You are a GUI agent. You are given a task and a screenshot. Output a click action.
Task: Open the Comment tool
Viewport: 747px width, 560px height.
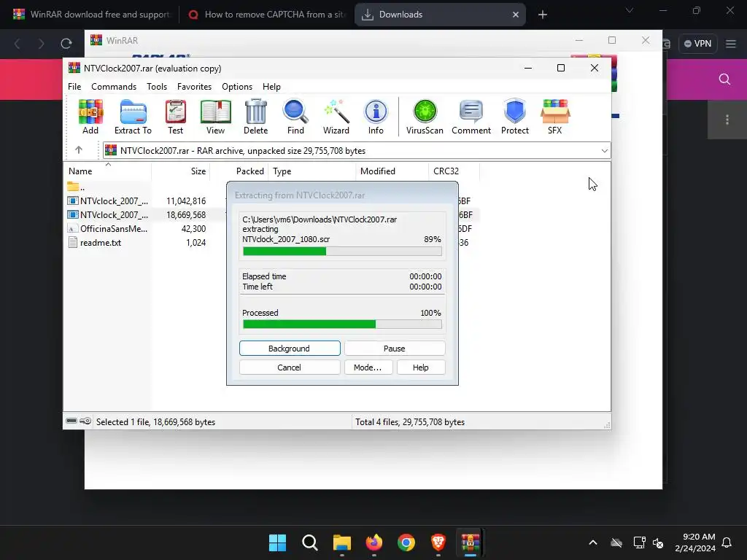click(471, 117)
